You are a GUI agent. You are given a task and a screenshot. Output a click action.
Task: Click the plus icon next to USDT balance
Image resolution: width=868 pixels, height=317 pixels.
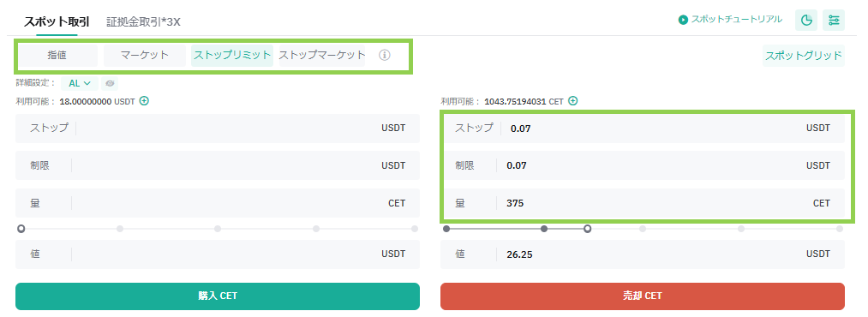[144, 101]
